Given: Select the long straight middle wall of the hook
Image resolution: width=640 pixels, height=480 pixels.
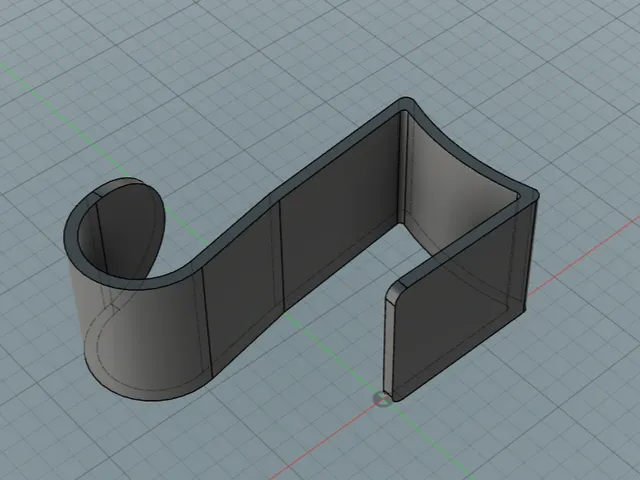Looking at the screenshot, I should [x=339, y=212].
